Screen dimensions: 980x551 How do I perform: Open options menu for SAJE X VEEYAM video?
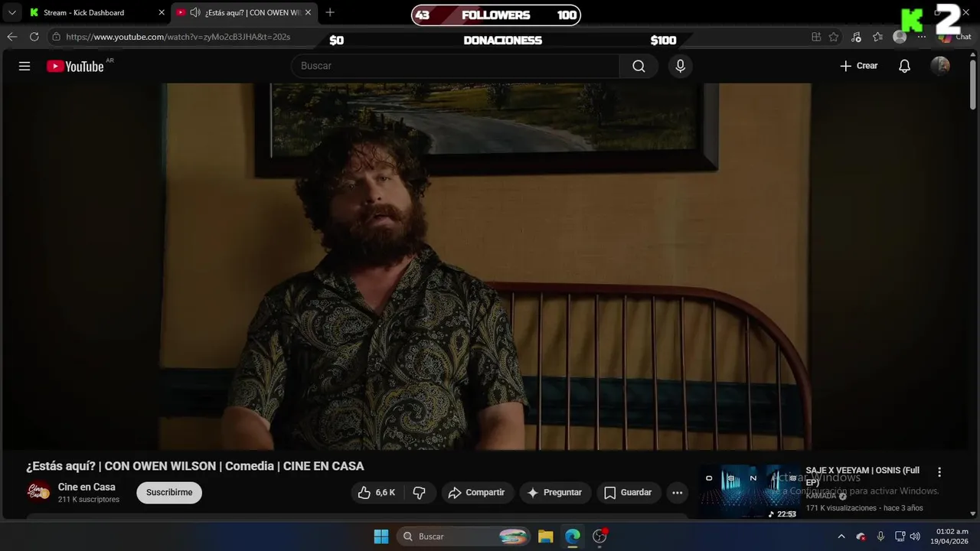(x=939, y=472)
